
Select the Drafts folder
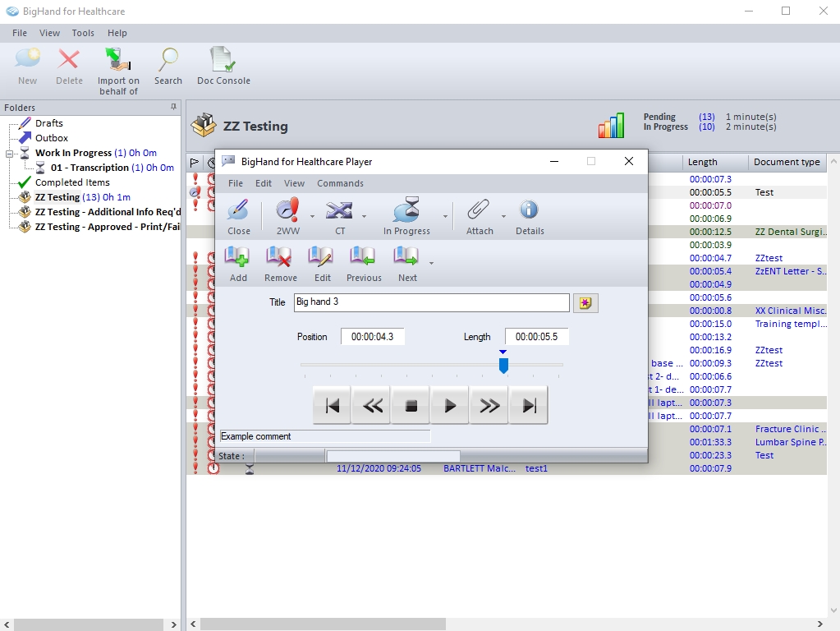coord(48,123)
